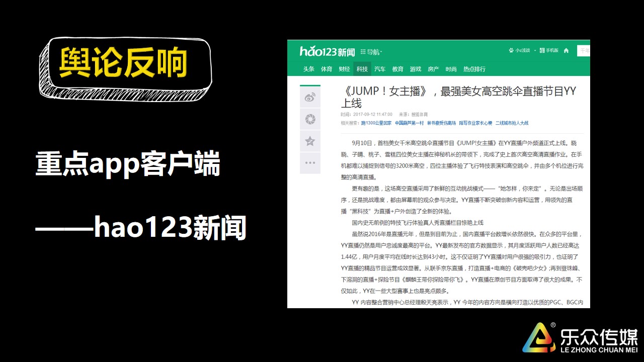The image size is (644, 362).
Task: Open the 时尚 tab
Action: pos(451,69)
